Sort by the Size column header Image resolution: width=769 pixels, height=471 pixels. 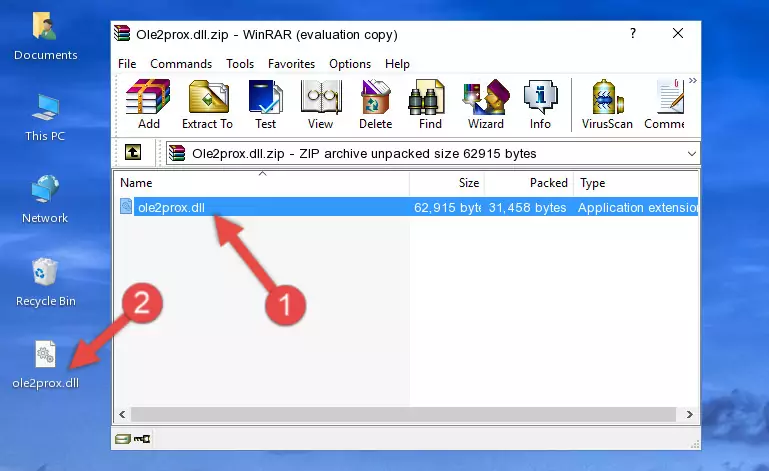[447, 183]
